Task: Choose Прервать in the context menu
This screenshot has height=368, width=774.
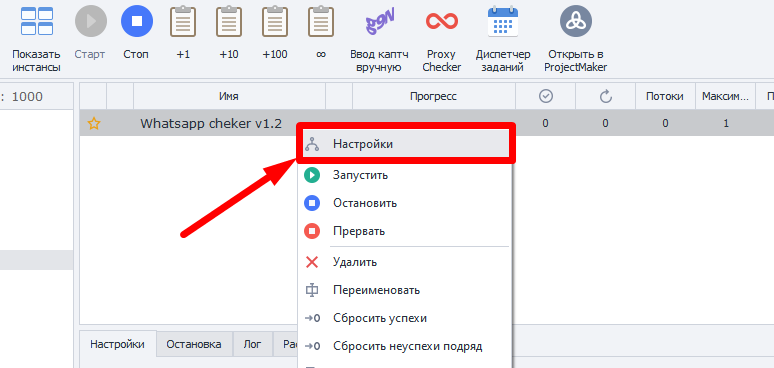Action: point(405,231)
